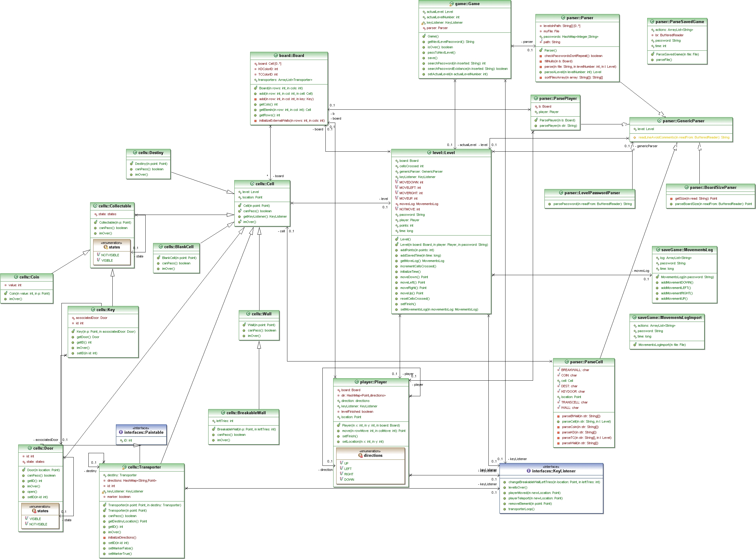Click the parser::BoardSizeParser class icon
The image size is (756, 559).
tap(686, 187)
